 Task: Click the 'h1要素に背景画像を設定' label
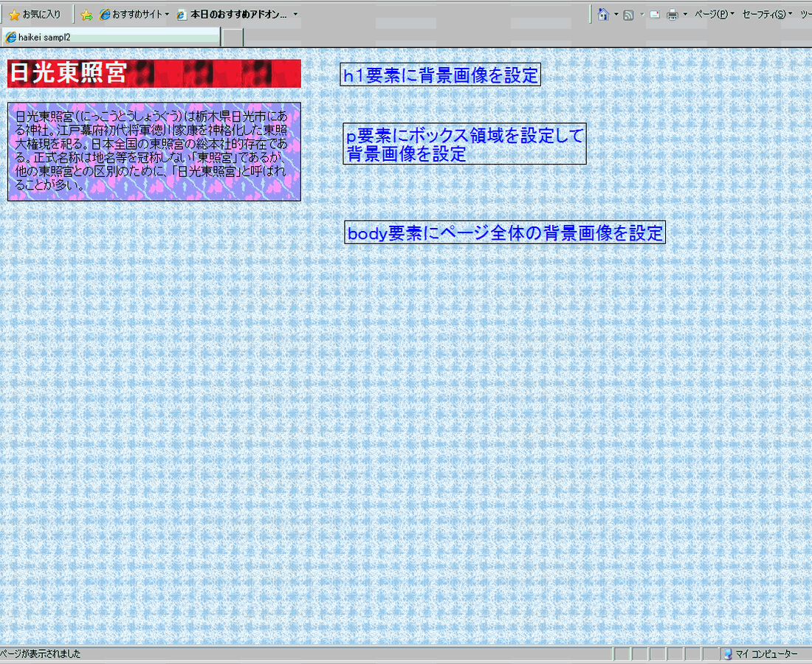pos(440,75)
